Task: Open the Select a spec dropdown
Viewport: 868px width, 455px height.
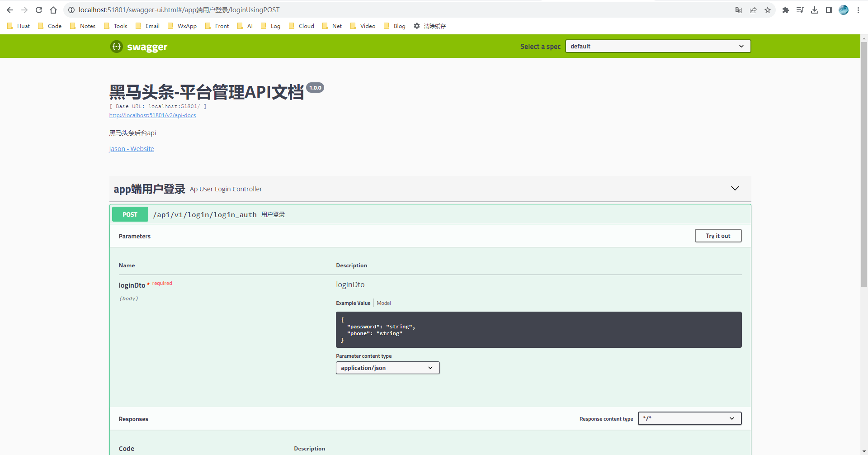Action: [x=658, y=46]
